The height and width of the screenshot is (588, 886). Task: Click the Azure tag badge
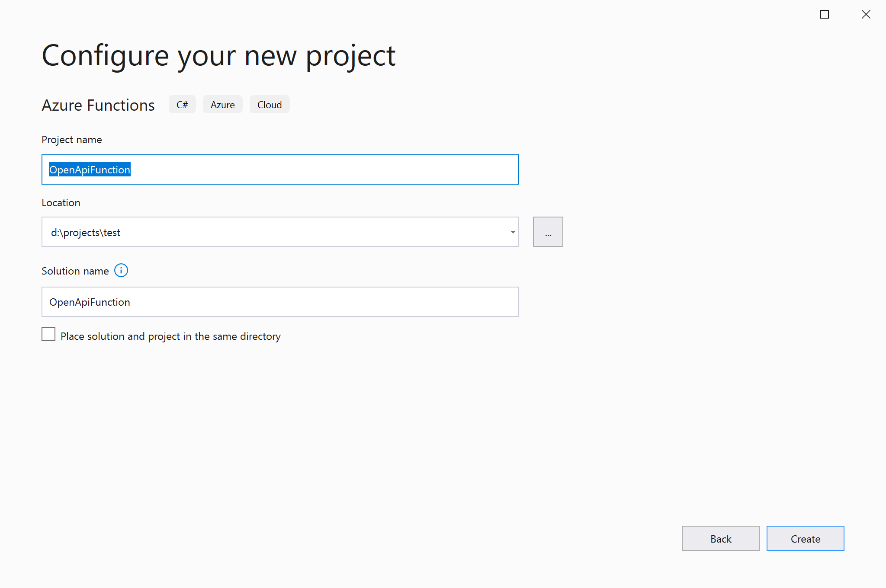pyautogui.click(x=222, y=105)
